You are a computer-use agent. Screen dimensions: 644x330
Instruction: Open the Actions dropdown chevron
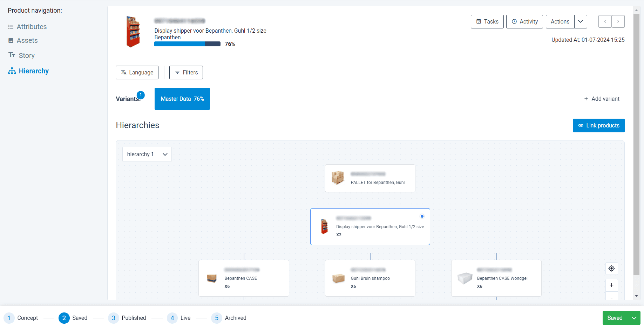pyautogui.click(x=581, y=21)
